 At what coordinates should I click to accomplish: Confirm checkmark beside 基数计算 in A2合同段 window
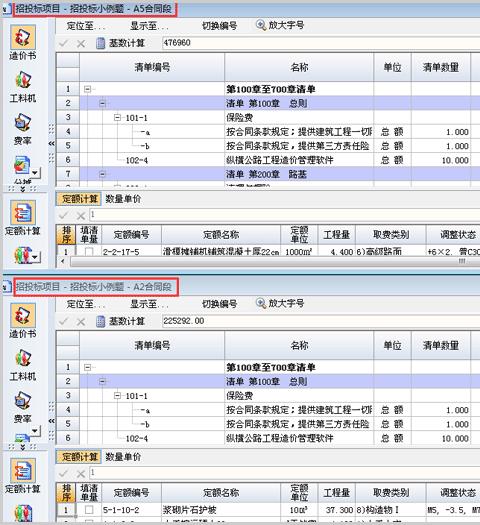point(63,322)
